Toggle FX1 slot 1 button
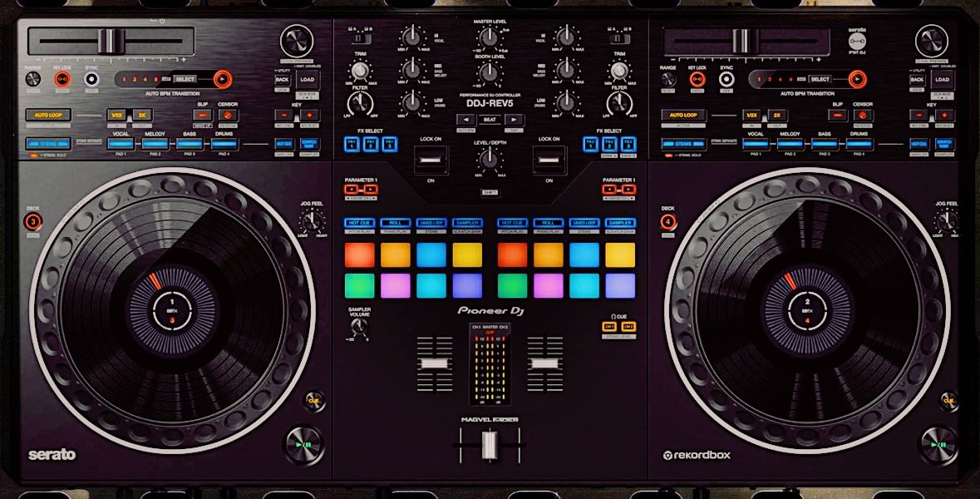The image size is (980, 499). [352, 144]
